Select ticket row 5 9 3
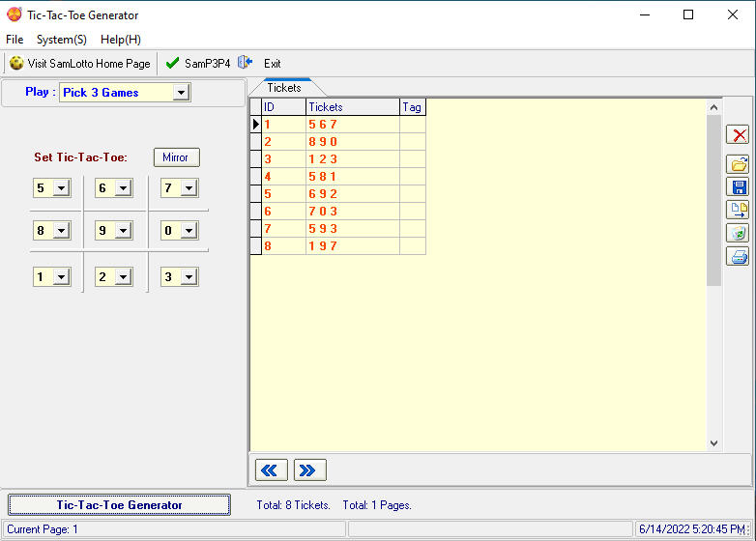 coord(338,228)
